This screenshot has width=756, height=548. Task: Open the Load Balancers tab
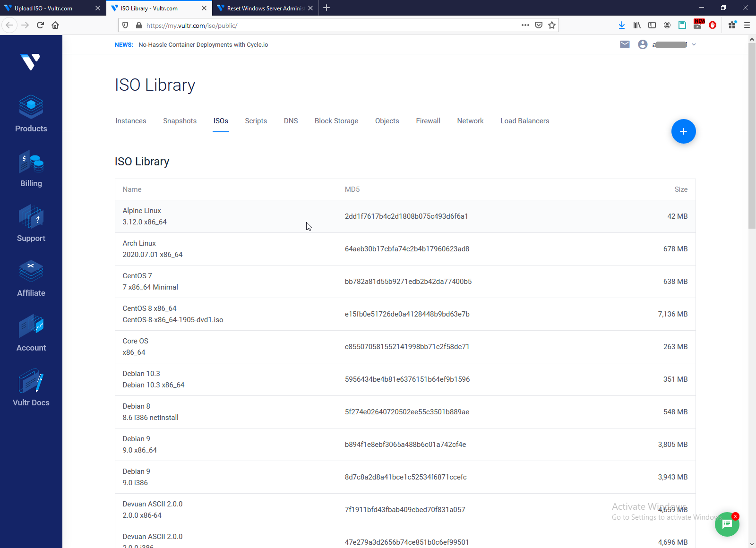click(524, 121)
